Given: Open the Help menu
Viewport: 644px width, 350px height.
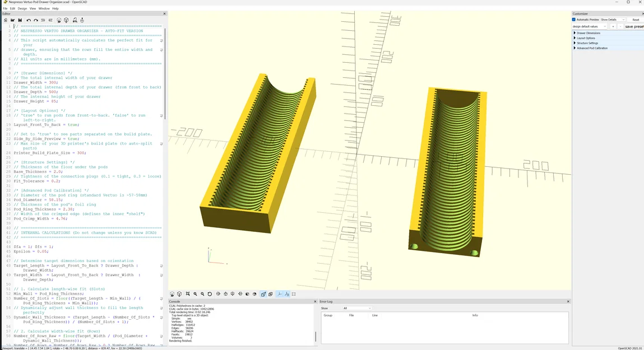Looking at the screenshot, I should (x=55, y=8).
